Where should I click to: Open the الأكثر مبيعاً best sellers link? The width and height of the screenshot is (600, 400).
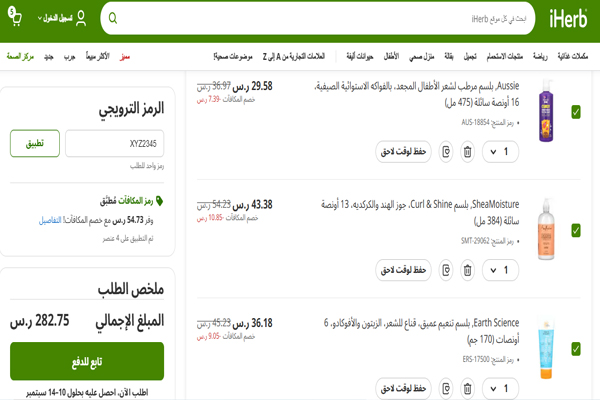[98, 57]
